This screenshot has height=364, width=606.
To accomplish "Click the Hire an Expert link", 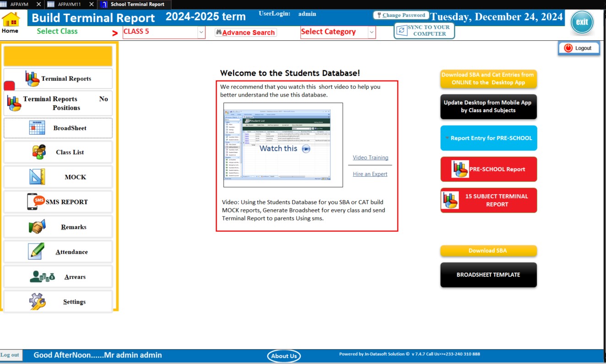I will point(370,174).
